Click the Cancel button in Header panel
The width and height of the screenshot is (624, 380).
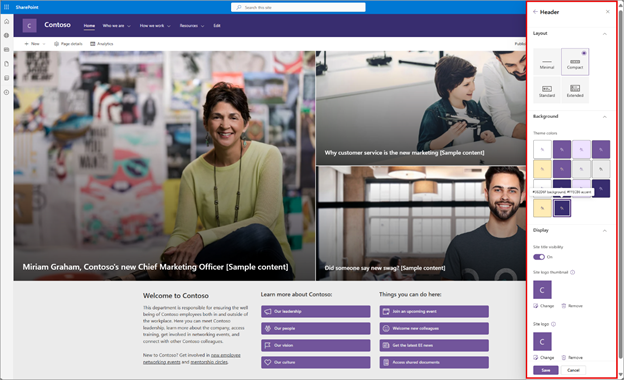[x=573, y=370]
